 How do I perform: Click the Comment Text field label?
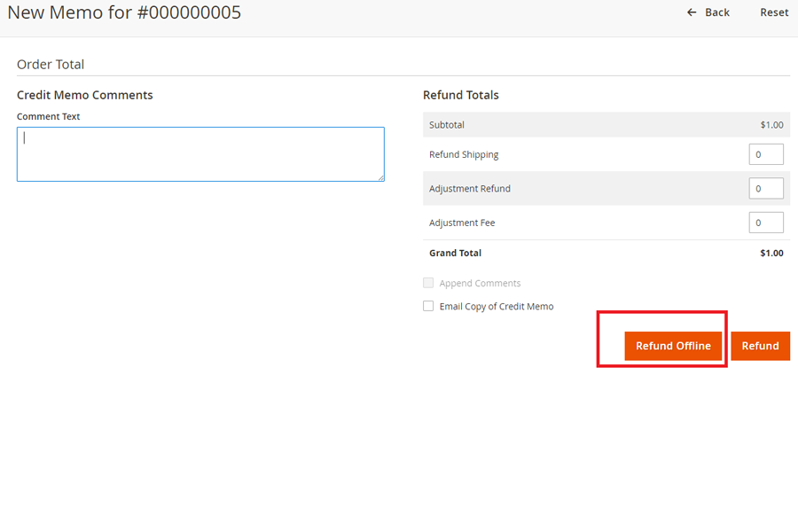pos(49,116)
